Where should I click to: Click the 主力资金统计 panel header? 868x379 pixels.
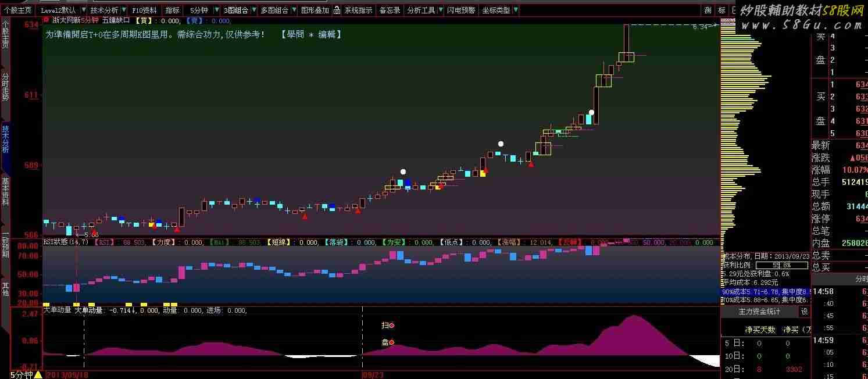pyautogui.click(x=759, y=312)
